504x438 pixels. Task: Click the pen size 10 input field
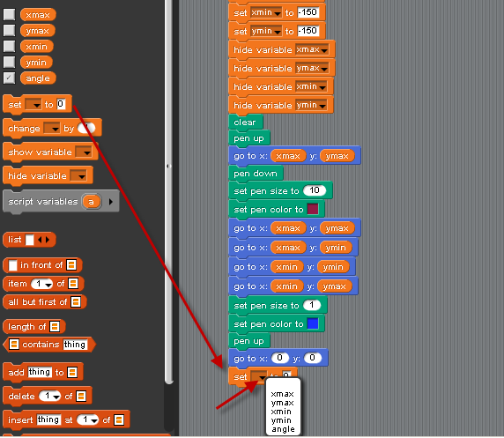click(x=315, y=190)
